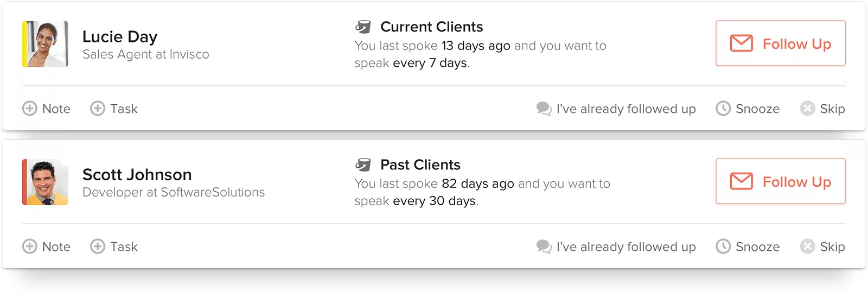Open the Scott Johnson contact name
The width and height of the screenshot is (868, 297).
137,174
